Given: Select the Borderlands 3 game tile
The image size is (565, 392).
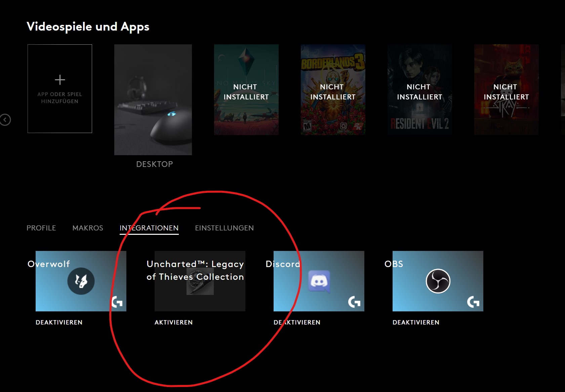Looking at the screenshot, I should pyautogui.click(x=333, y=90).
